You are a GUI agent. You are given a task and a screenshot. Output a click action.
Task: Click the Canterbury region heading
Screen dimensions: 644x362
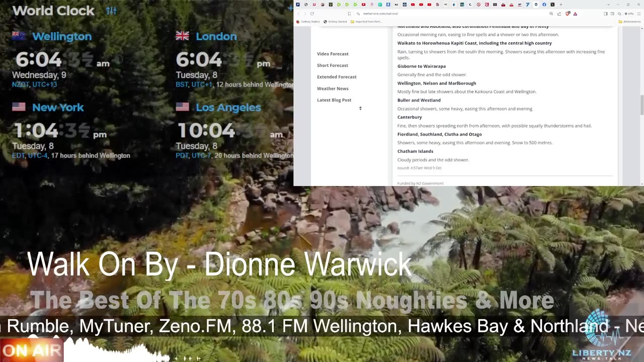[x=410, y=117]
